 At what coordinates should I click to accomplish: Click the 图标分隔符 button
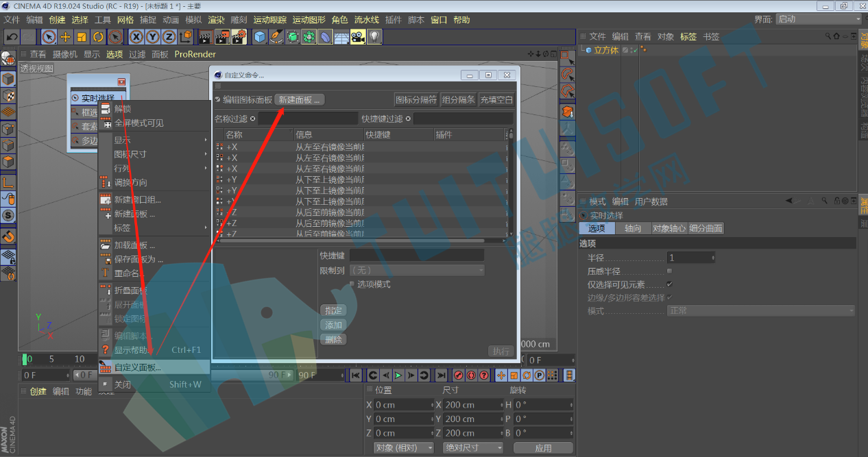[x=416, y=100]
